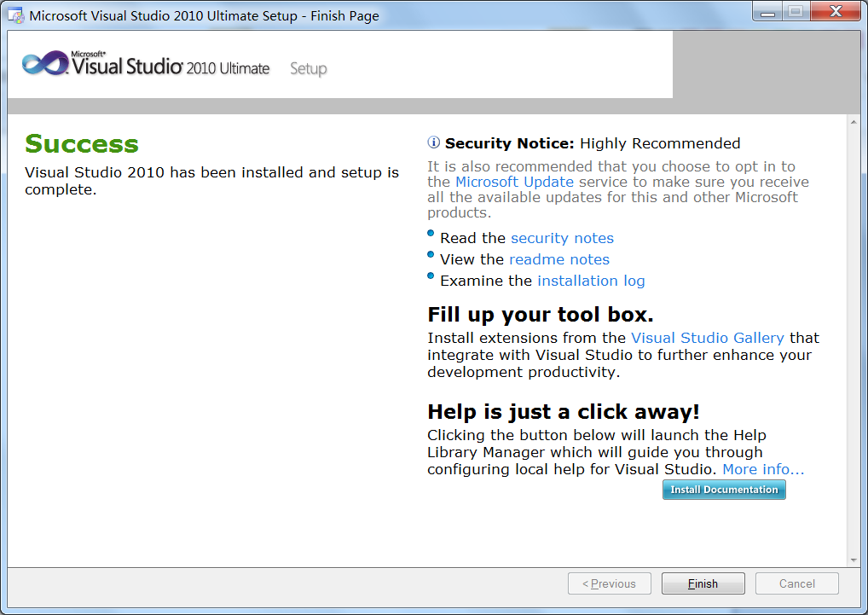Click the Finish button

pos(703,583)
